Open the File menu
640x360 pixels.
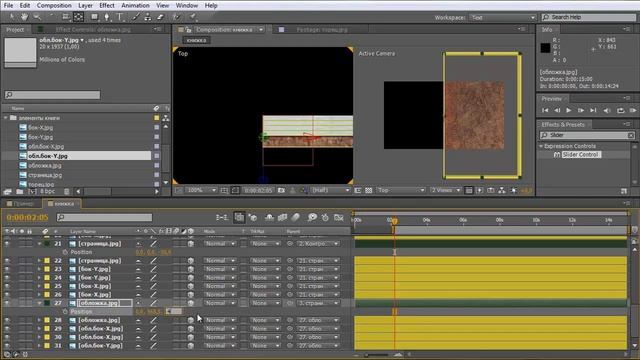8,6
